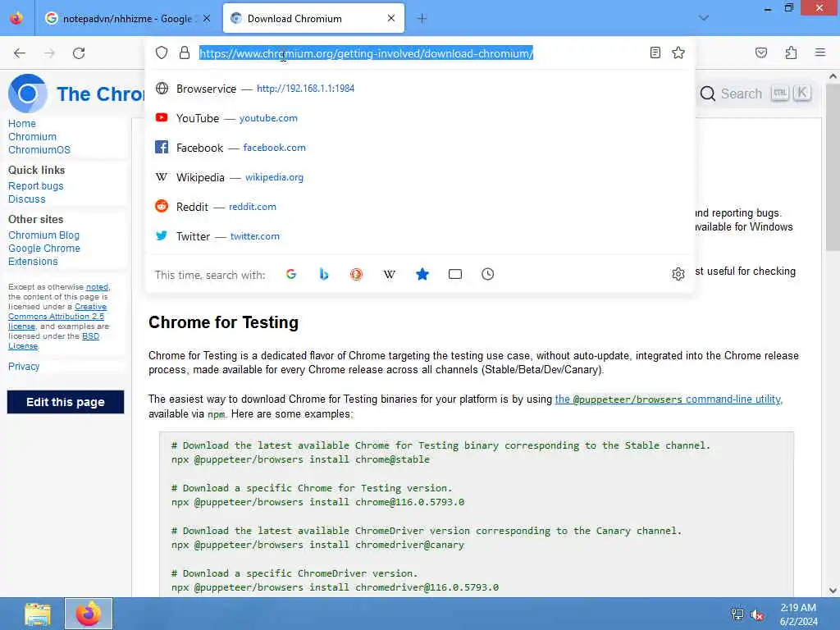The height and width of the screenshot is (630, 840).
Task: Click the highlighted URL in address bar
Action: click(x=367, y=53)
